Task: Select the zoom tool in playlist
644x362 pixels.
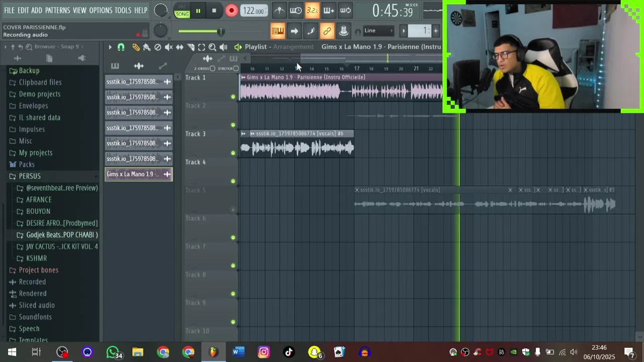Action: click(x=212, y=47)
